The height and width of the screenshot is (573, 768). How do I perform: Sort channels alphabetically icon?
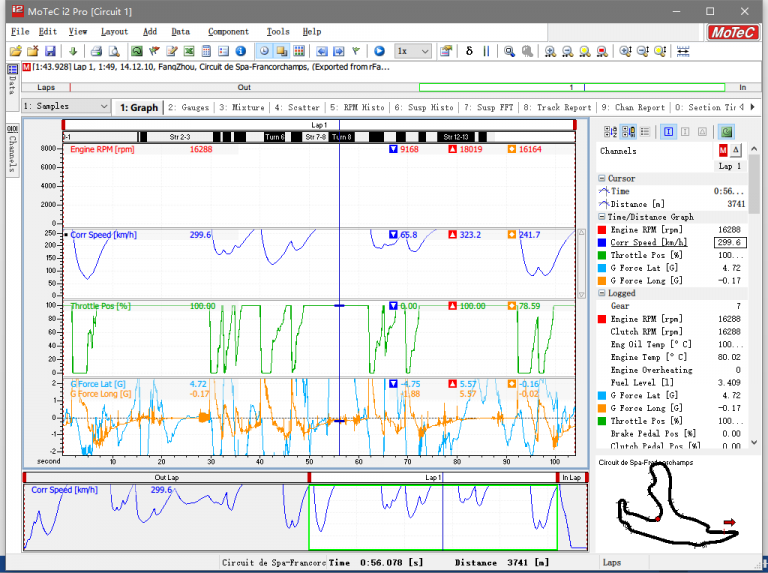(610, 131)
